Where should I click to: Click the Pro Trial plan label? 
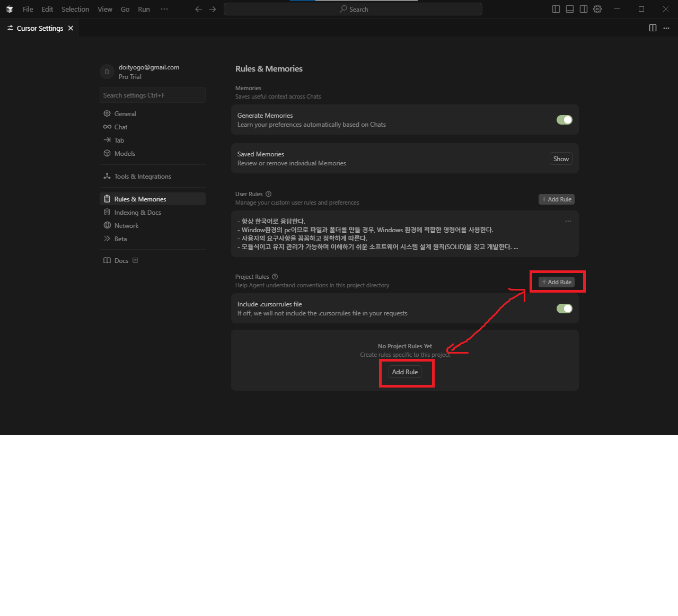(x=130, y=77)
